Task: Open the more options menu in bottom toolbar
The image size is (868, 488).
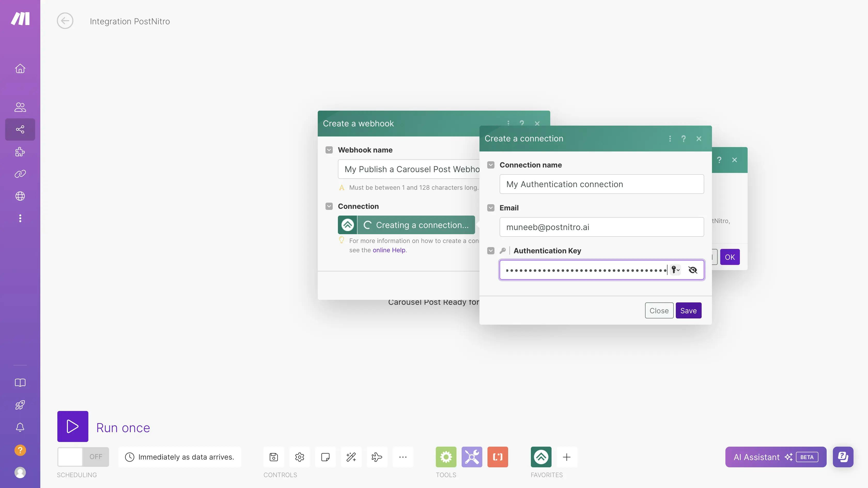Action: [403, 457]
